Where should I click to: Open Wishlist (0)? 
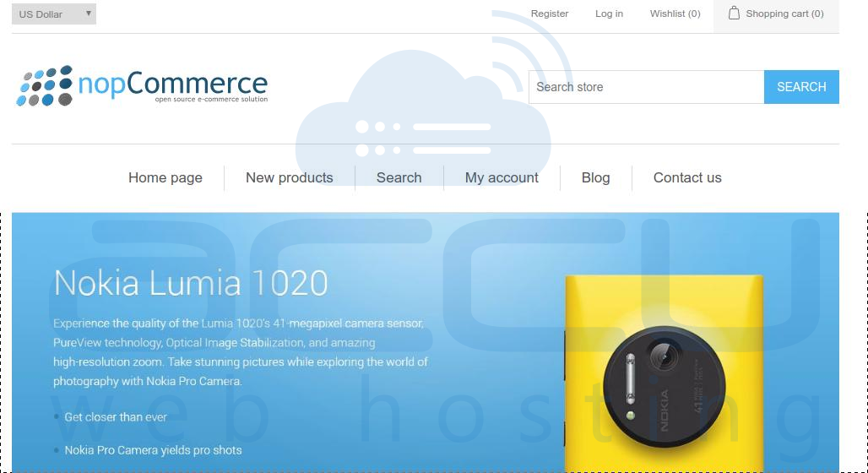pyautogui.click(x=675, y=14)
